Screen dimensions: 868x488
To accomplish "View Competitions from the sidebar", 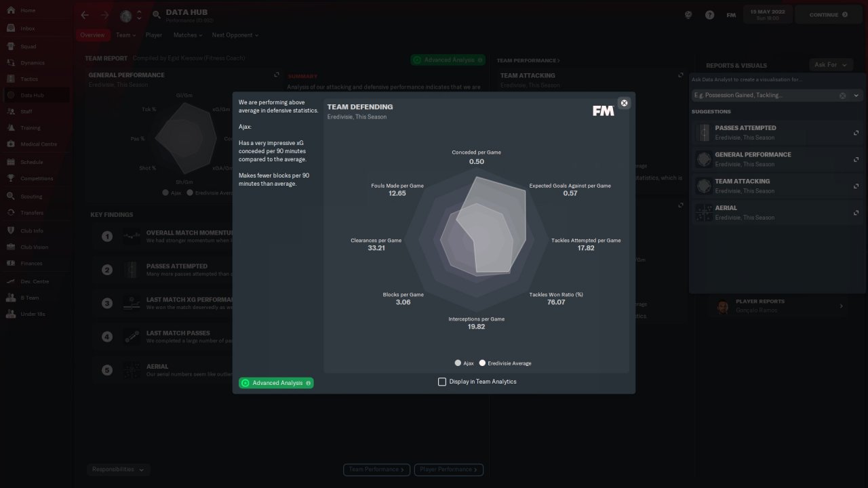I will 35,179.
